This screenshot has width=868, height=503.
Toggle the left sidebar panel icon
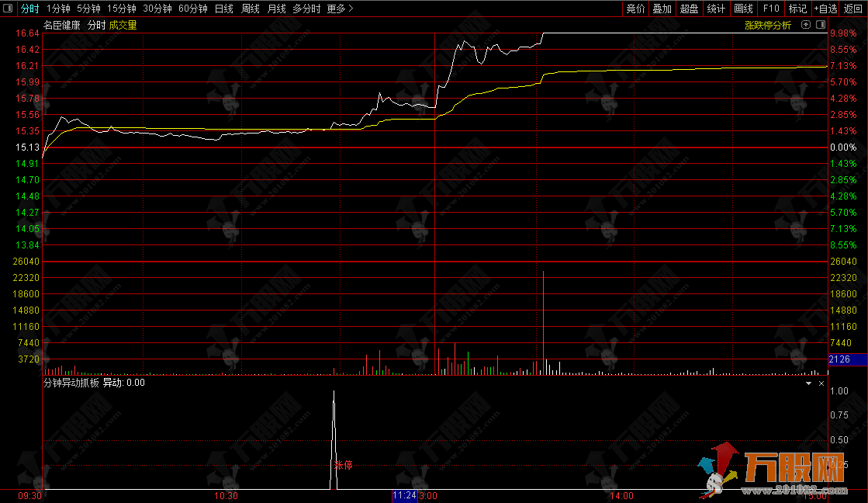click(8, 9)
